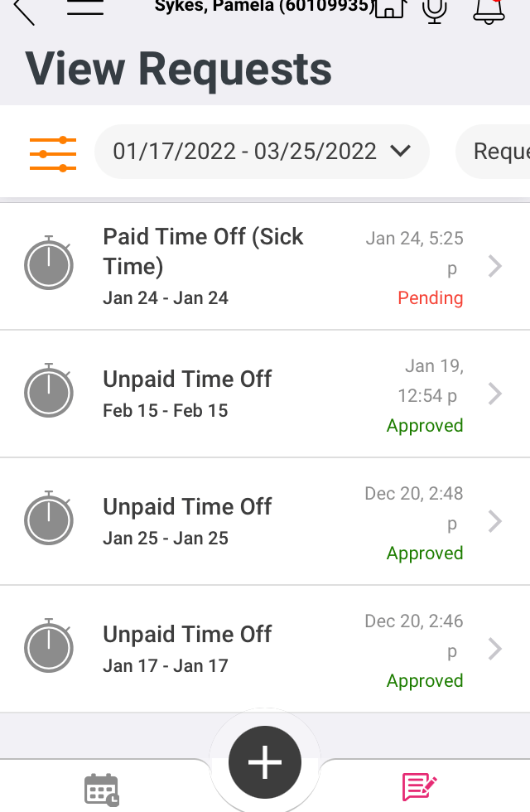The width and height of the screenshot is (530, 812).
Task: Tap the home icon
Action: tap(390, 8)
